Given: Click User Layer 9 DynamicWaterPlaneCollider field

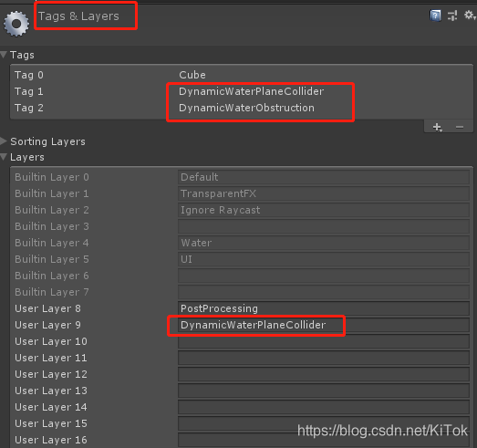Looking at the screenshot, I should 324,325.
